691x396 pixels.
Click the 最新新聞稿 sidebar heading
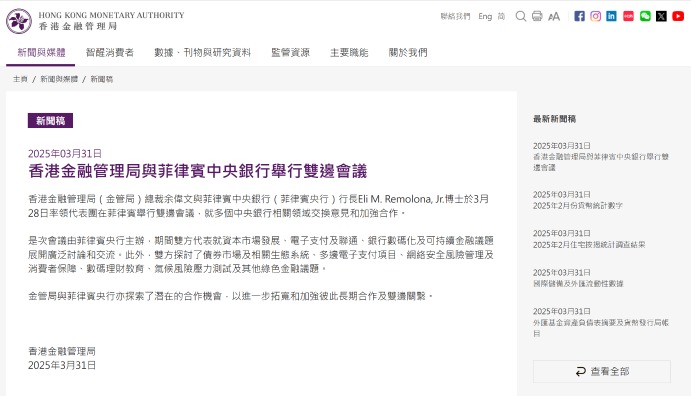point(554,119)
